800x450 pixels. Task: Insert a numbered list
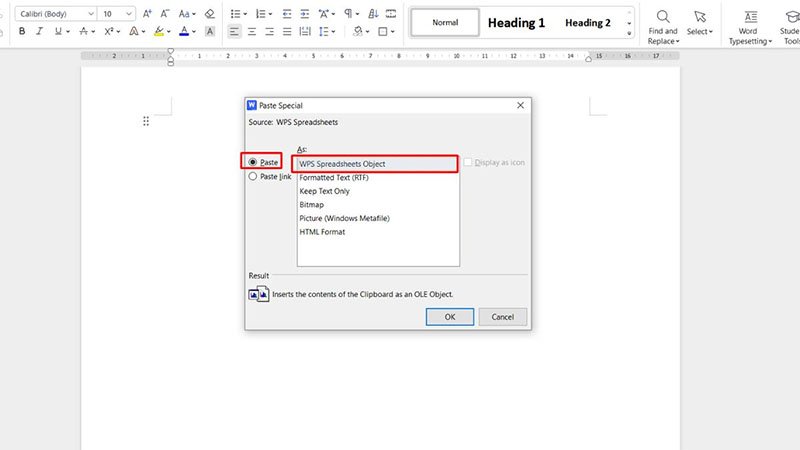pyautogui.click(x=260, y=14)
